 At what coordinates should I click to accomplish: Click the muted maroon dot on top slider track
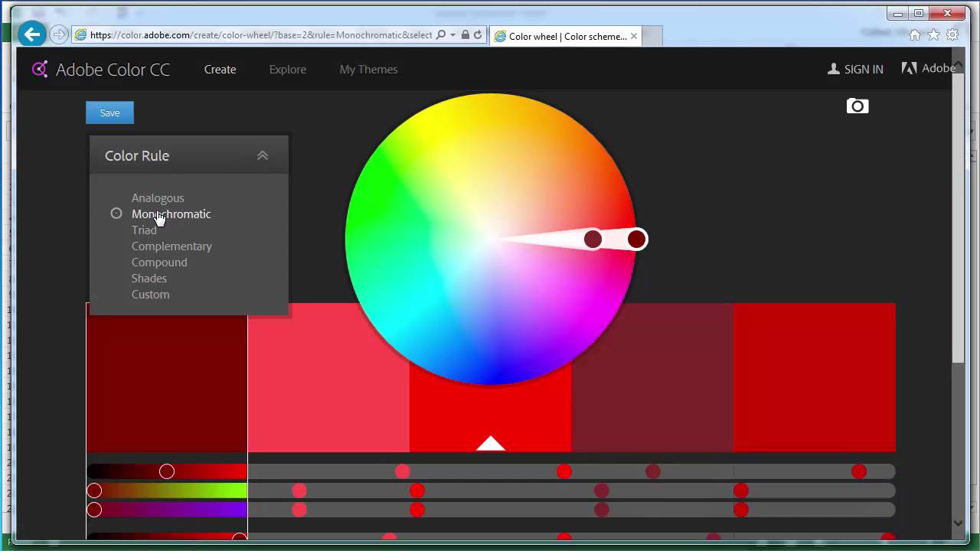652,471
